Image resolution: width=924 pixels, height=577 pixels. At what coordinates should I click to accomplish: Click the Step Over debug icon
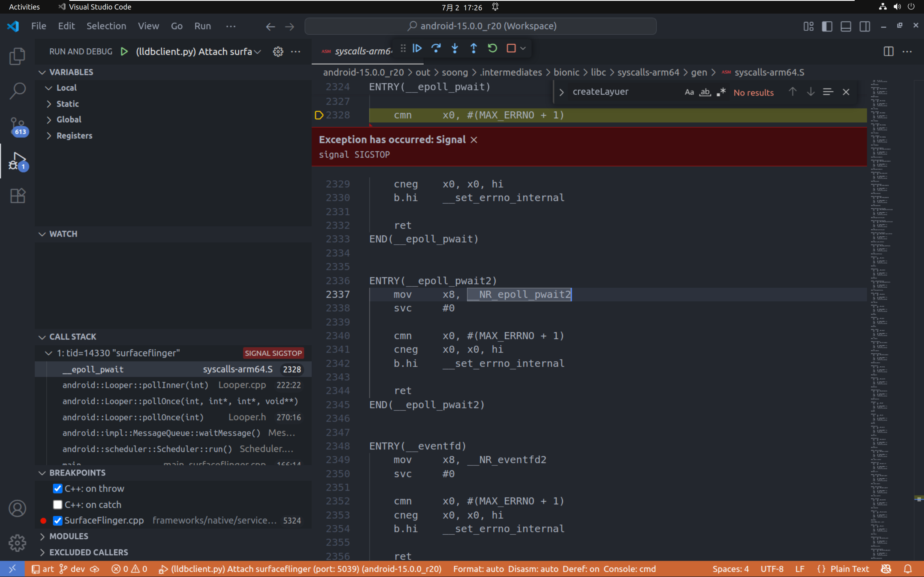click(436, 48)
